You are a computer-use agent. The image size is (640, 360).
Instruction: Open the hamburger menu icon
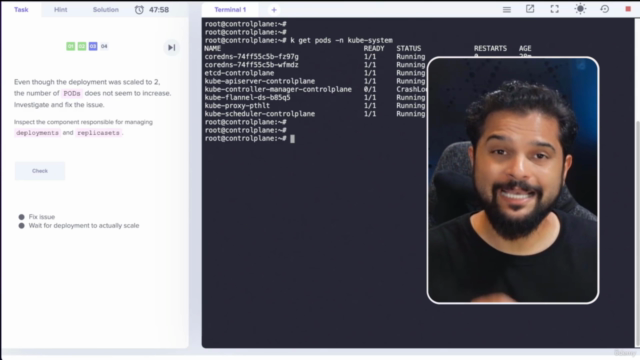click(507, 9)
